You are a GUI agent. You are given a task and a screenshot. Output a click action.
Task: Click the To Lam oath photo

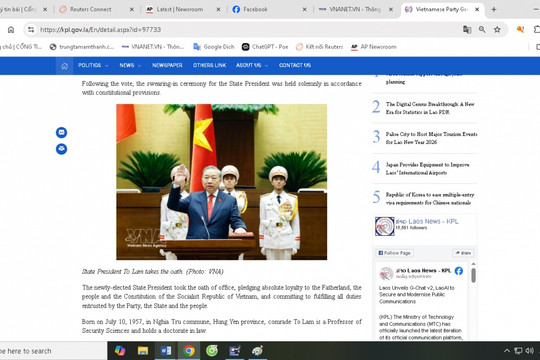(x=221, y=182)
